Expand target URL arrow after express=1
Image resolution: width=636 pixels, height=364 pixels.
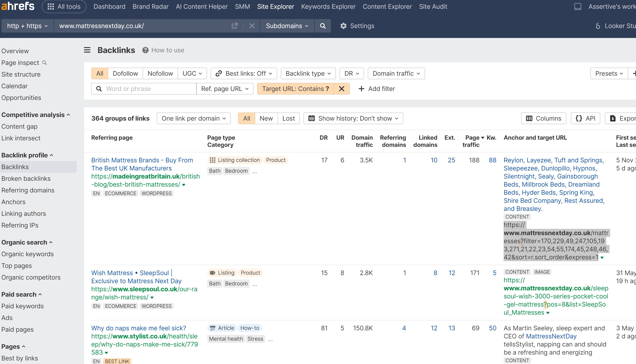pyautogui.click(x=602, y=258)
